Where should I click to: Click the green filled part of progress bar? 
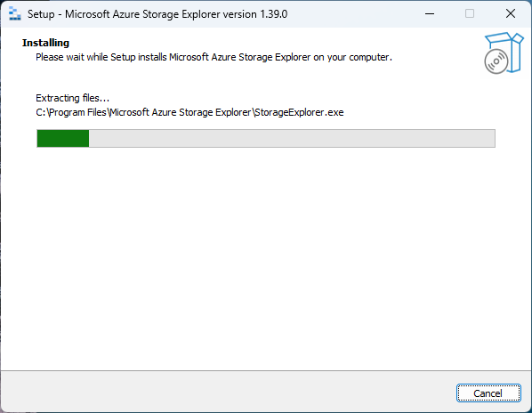(63, 139)
